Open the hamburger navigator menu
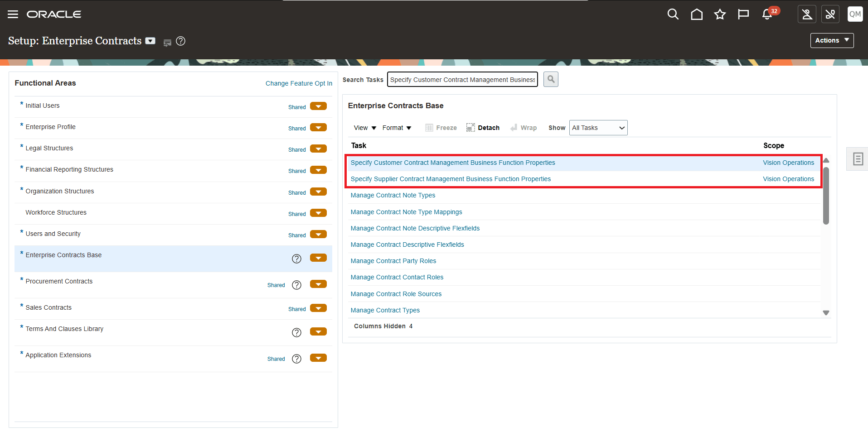Screen dimensions: 868x446 coord(13,14)
